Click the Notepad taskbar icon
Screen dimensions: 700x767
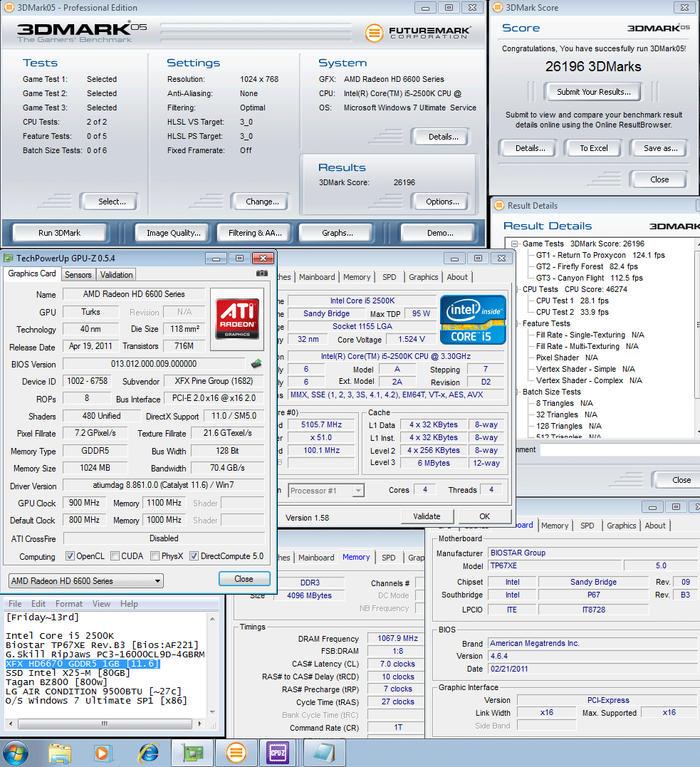(x=324, y=753)
